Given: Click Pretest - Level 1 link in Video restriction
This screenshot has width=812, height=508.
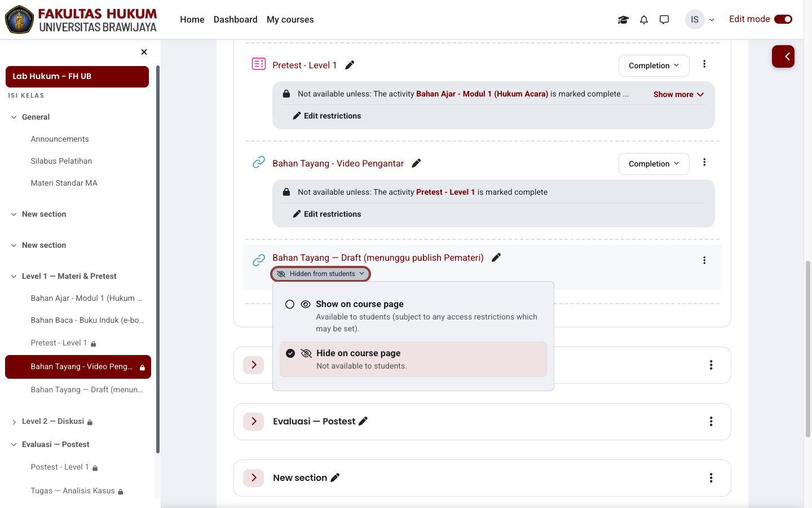Looking at the screenshot, I should pos(445,192).
